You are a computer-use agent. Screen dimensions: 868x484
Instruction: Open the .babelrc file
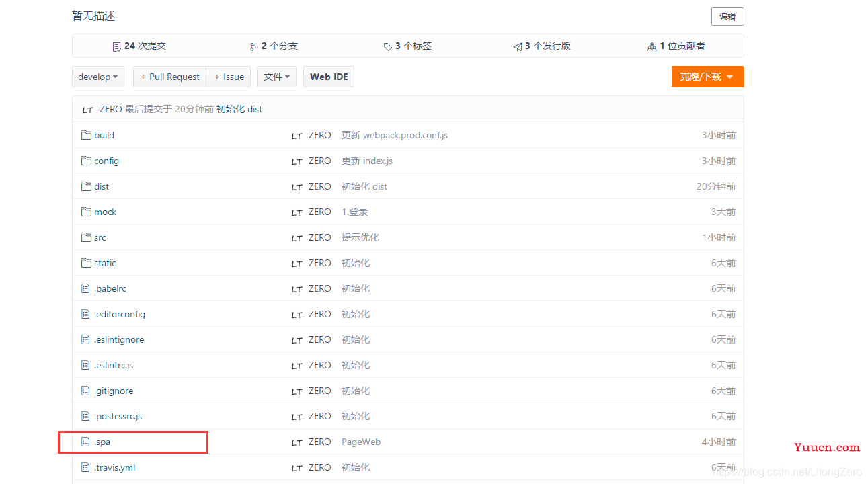(x=110, y=288)
